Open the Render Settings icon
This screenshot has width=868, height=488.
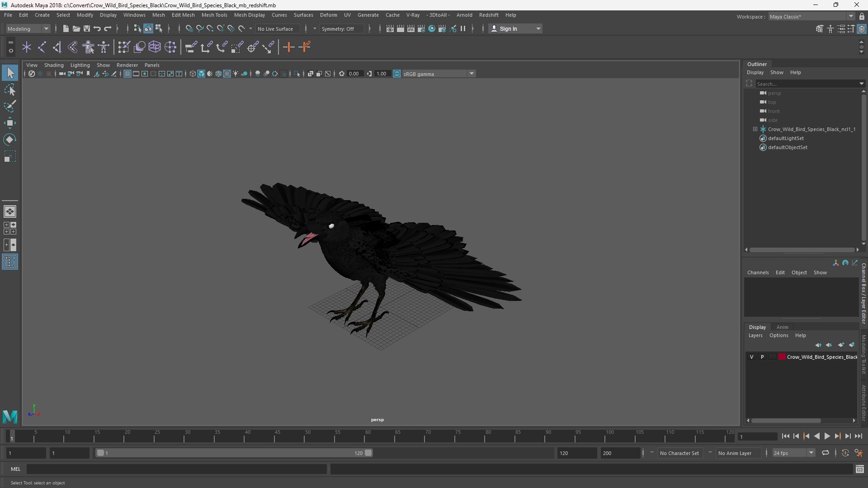(421, 28)
